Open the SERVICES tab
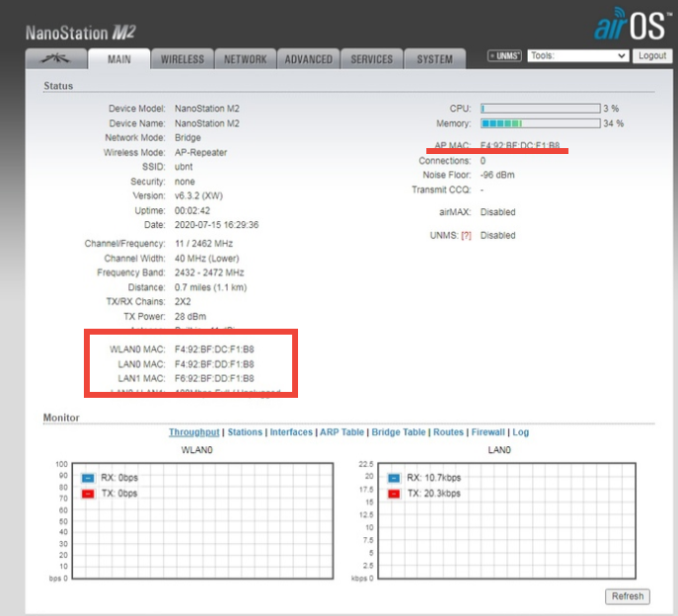678x616 pixels. pyautogui.click(x=372, y=59)
